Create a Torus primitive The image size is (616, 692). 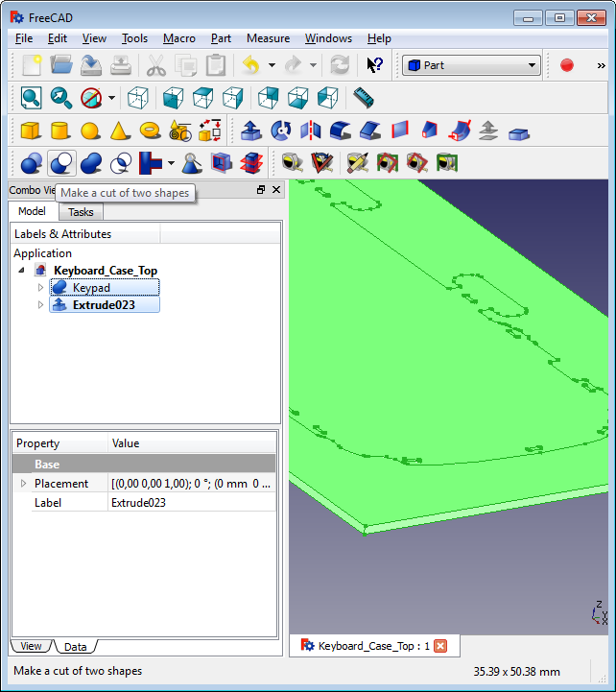[150, 131]
